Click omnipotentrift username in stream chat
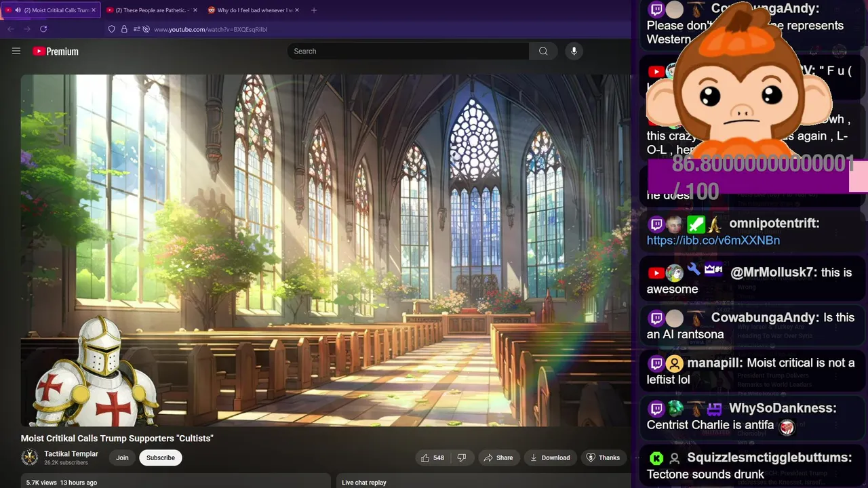 click(774, 223)
